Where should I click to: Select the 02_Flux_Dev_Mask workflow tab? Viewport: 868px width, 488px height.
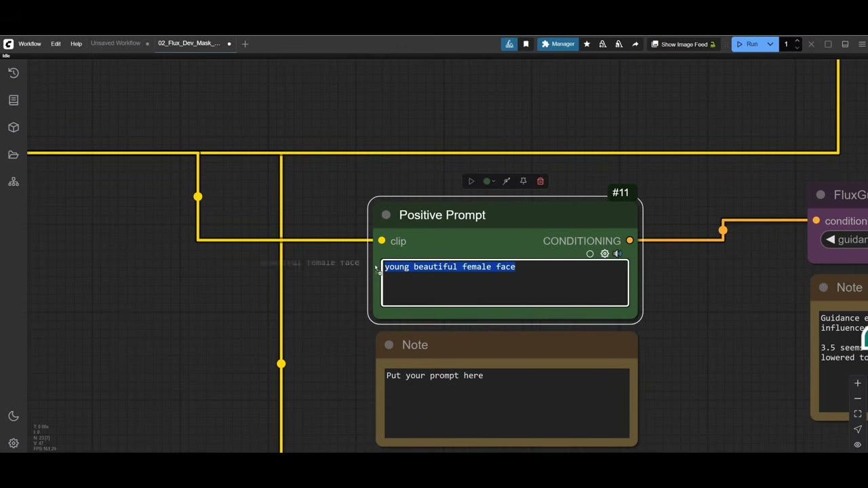189,43
